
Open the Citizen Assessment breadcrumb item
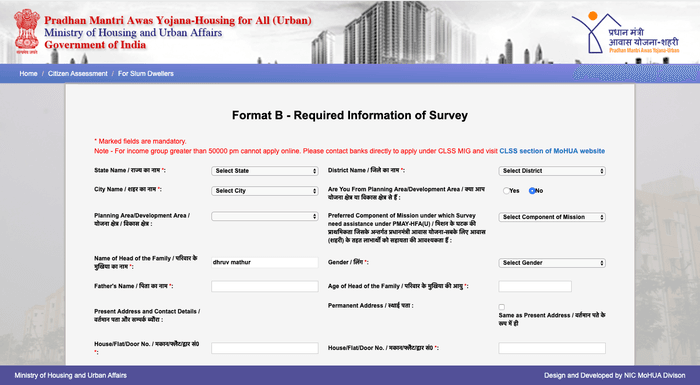click(78, 74)
